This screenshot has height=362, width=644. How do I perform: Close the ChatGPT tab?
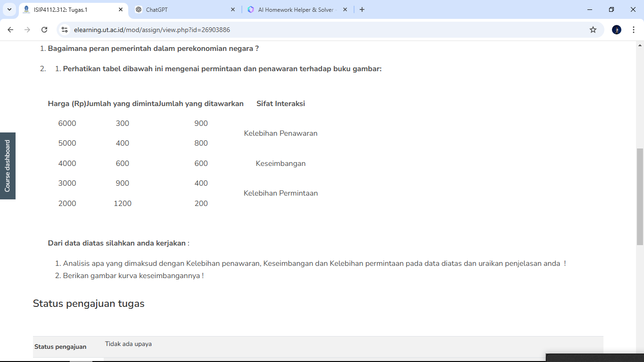(x=233, y=9)
